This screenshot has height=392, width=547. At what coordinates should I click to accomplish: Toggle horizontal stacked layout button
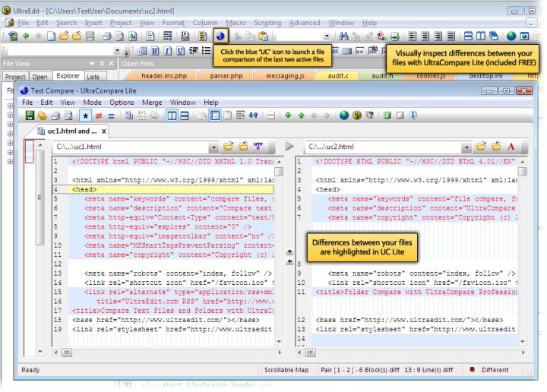point(185,115)
